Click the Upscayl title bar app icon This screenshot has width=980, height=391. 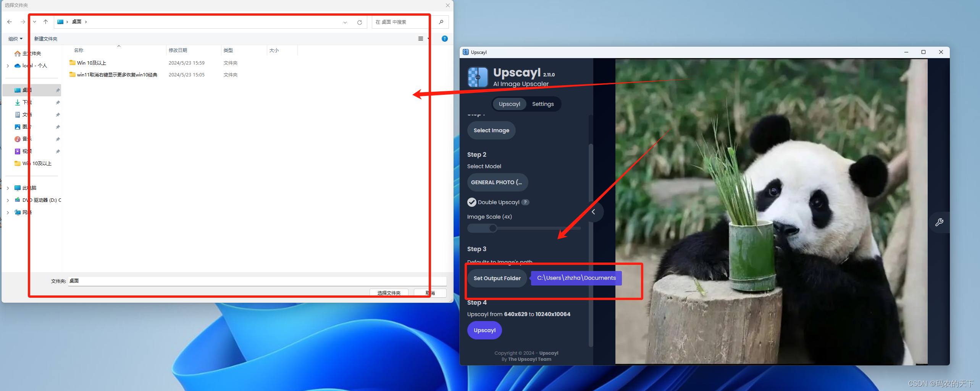[466, 52]
